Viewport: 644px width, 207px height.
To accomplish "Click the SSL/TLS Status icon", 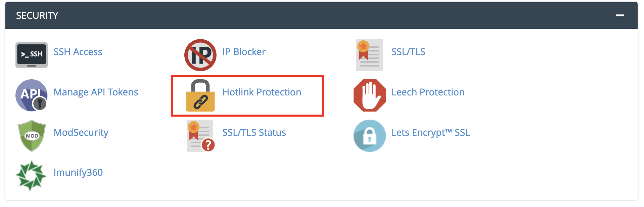I will pos(200,135).
